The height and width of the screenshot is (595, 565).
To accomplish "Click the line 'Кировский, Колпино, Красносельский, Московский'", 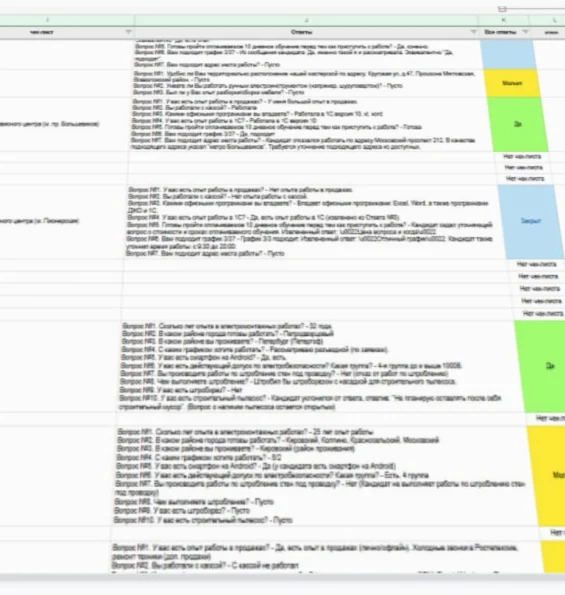I will [278, 440].
